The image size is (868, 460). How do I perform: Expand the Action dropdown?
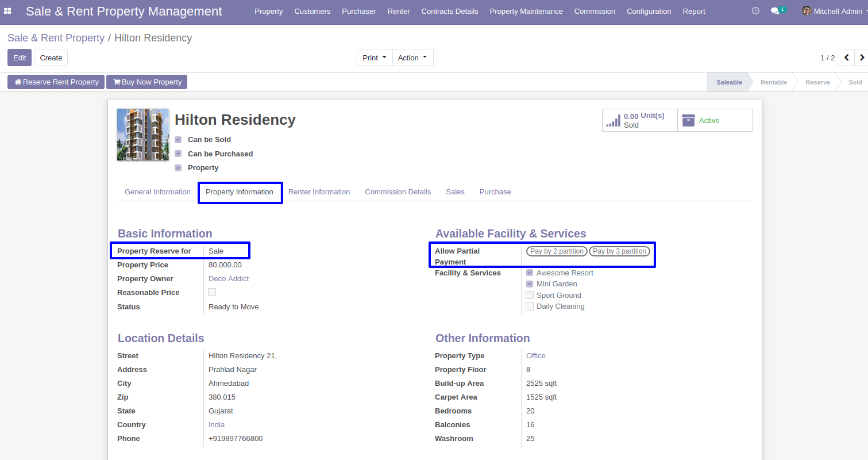413,57
